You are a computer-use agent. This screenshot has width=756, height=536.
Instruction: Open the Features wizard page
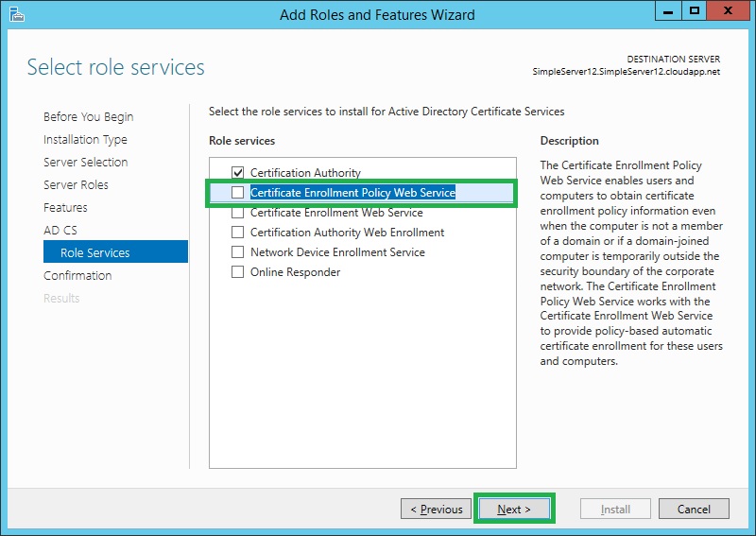coord(65,208)
